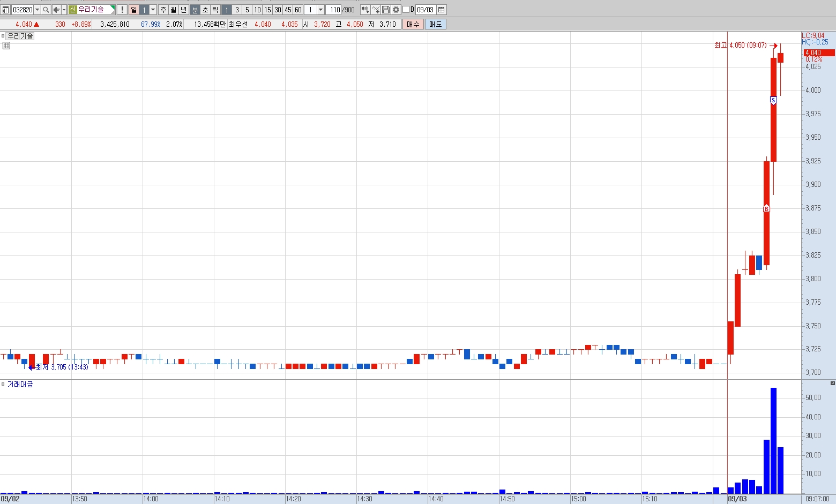Click the red 매수 buy button
The height and width of the screenshot is (504, 836).
coord(413,24)
